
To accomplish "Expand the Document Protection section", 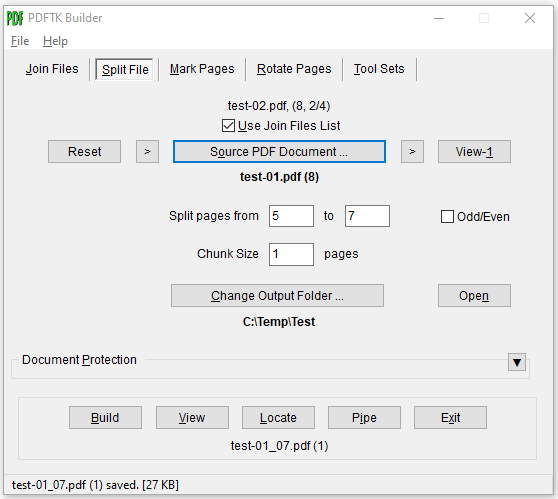I will (517, 362).
